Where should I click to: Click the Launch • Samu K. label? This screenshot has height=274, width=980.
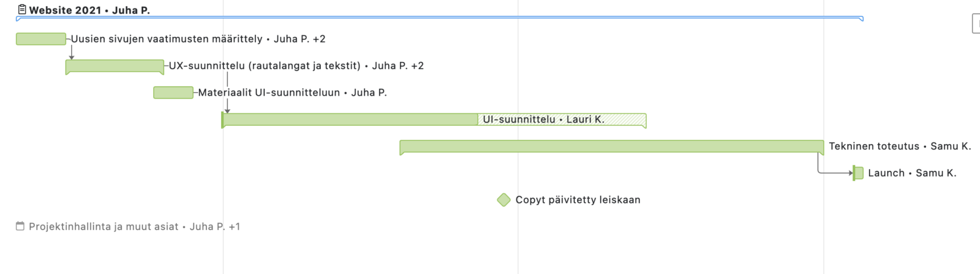pyautogui.click(x=911, y=173)
